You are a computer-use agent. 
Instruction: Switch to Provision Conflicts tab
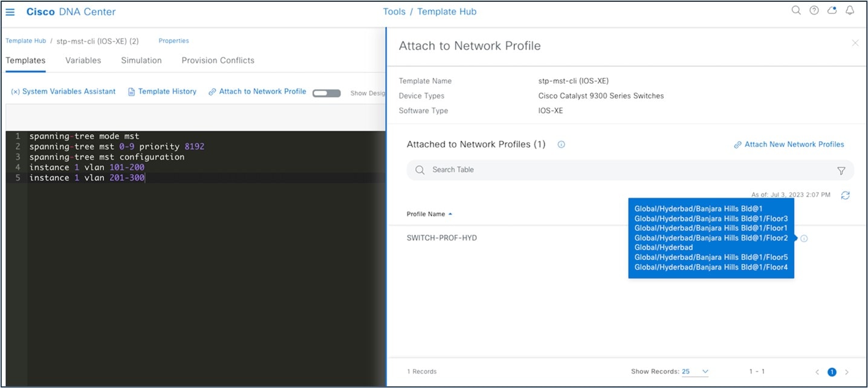click(x=218, y=60)
